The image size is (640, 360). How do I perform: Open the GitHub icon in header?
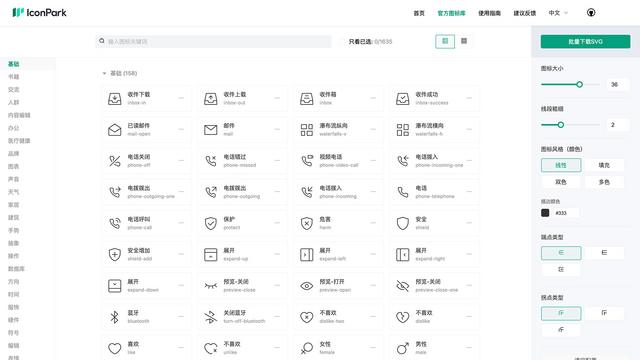point(591,13)
